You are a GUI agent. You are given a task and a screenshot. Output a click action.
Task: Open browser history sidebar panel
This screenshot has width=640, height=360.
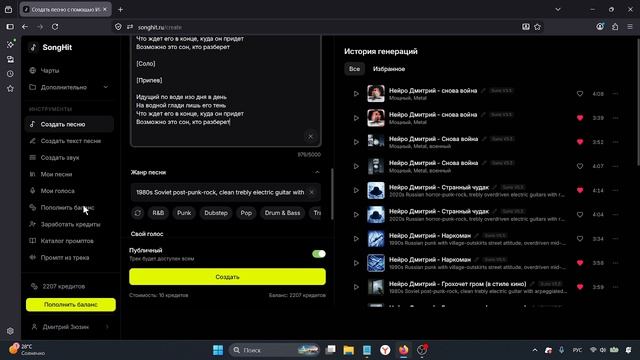click(10, 74)
